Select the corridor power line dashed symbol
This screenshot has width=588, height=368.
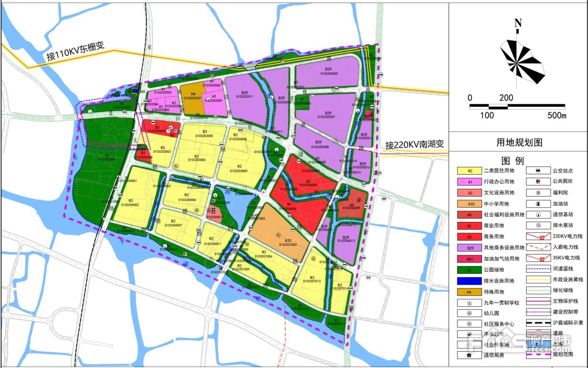[x=538, y=247]
